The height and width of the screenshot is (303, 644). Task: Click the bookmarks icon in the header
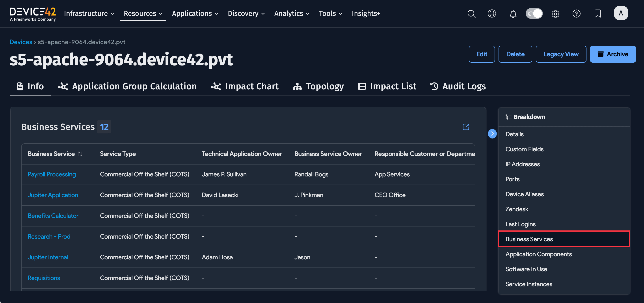point(597,14)
